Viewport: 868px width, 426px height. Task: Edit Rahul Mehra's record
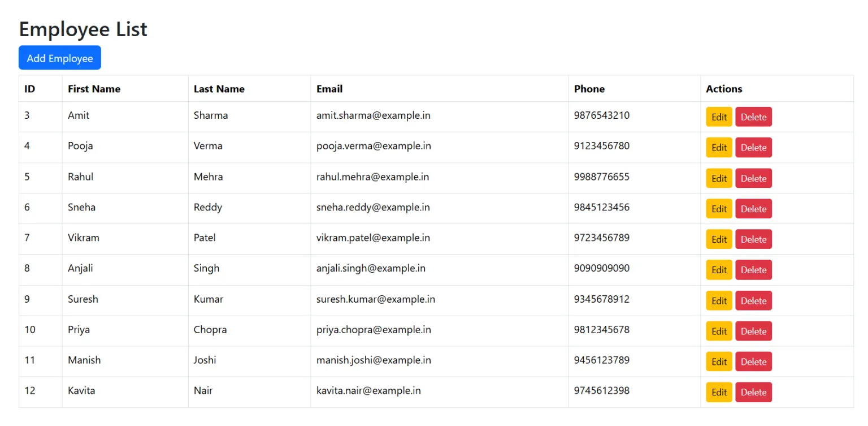pyautogui.click(x=718, y=178)
